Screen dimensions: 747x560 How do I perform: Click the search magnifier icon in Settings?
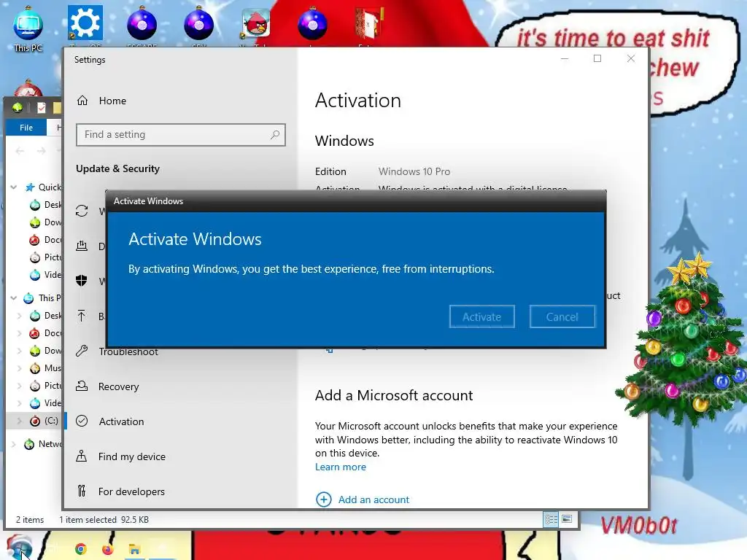click(275, 135)
